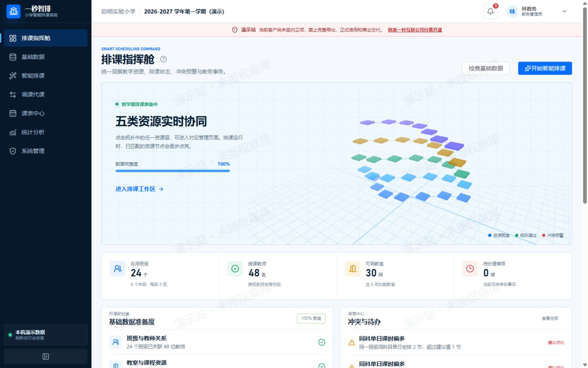This screenshot has width=588, height=368.
Task: Expand the user account dropdown chevron
Action: [x=564, y=12]
